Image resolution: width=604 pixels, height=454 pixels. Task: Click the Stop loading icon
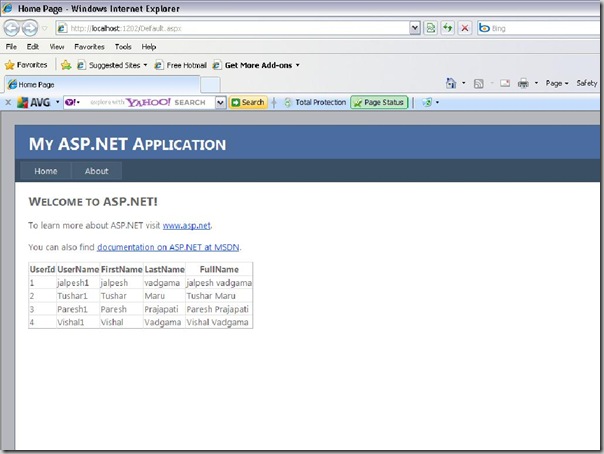[464, 29]
